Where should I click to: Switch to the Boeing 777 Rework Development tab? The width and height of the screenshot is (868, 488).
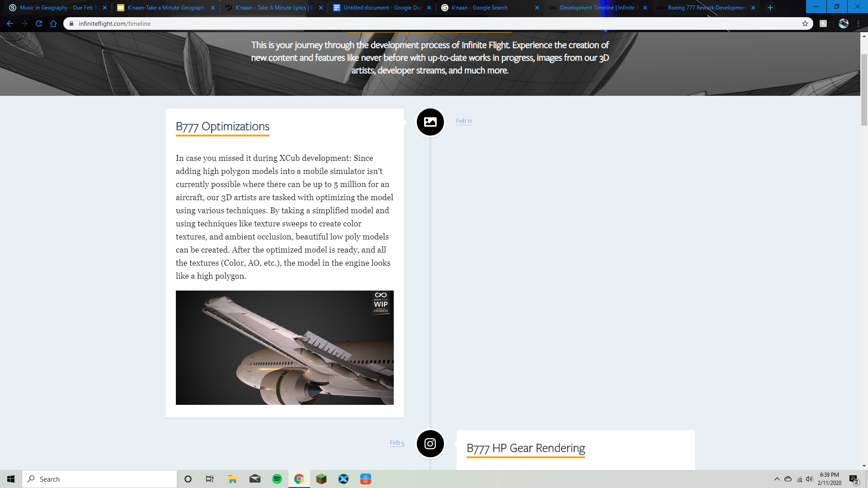[705, 8]
